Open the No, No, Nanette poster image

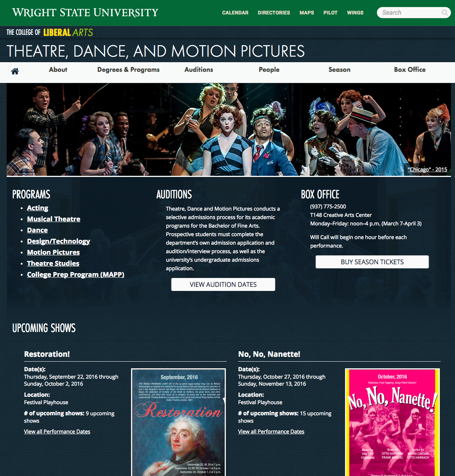coord(392,422)
